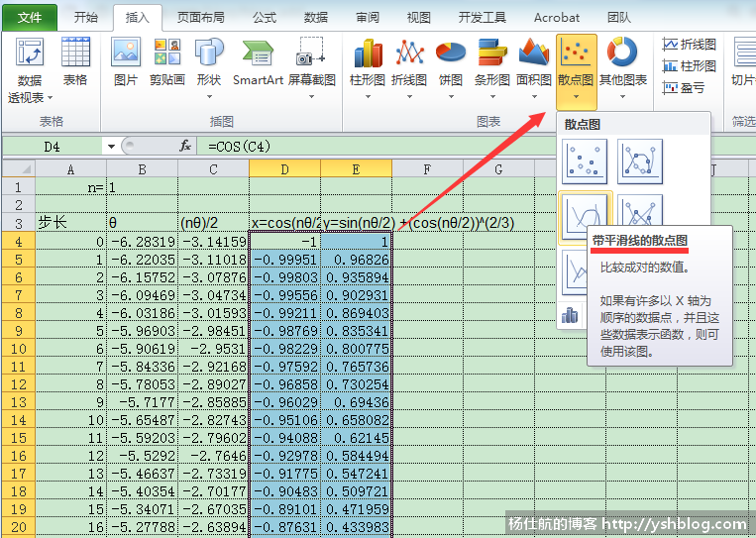Image resolution: width=756 pixels, height=538 pixels.
Task: Expand the 面积图 dropdown arrow
Action: tap(534, 97)
